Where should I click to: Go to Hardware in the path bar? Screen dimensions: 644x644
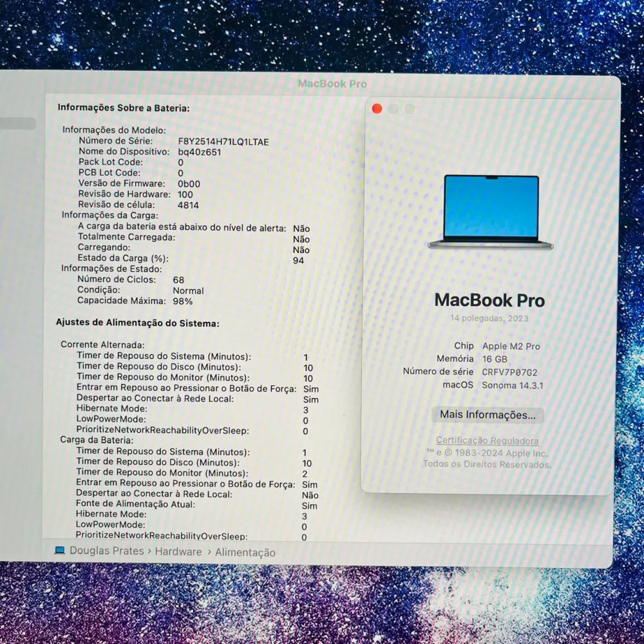178,552
